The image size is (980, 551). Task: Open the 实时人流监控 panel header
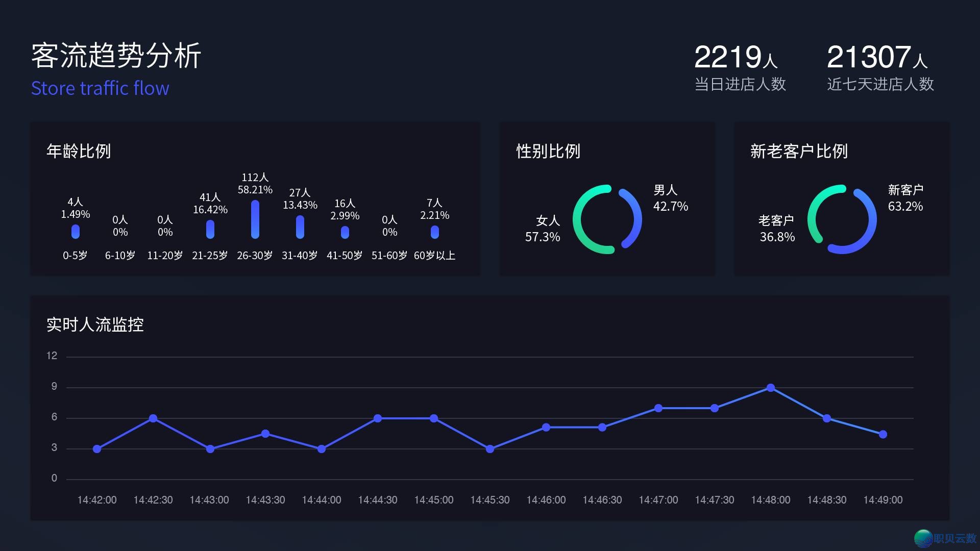(x=95, y=324)
